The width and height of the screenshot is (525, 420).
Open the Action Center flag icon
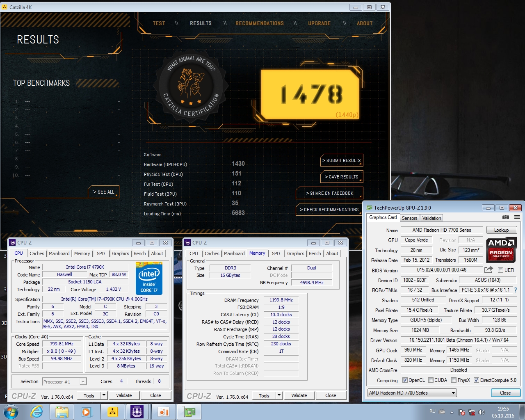click(x=462, y=412)
